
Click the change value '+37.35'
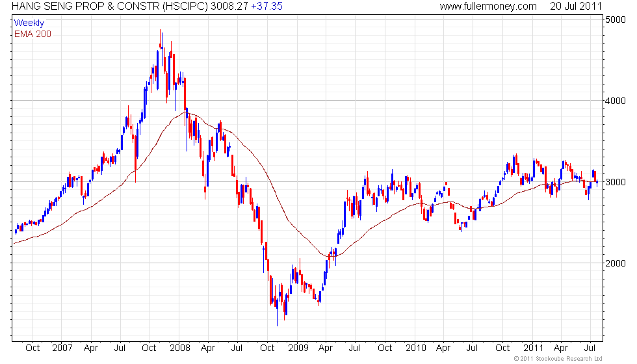pyautogui.click(x=266, y=6)
